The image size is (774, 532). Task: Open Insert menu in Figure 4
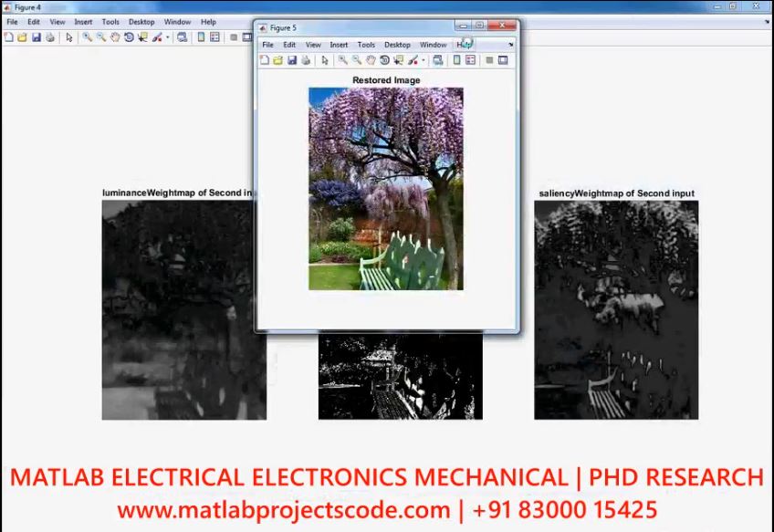[x=83, y=21]
